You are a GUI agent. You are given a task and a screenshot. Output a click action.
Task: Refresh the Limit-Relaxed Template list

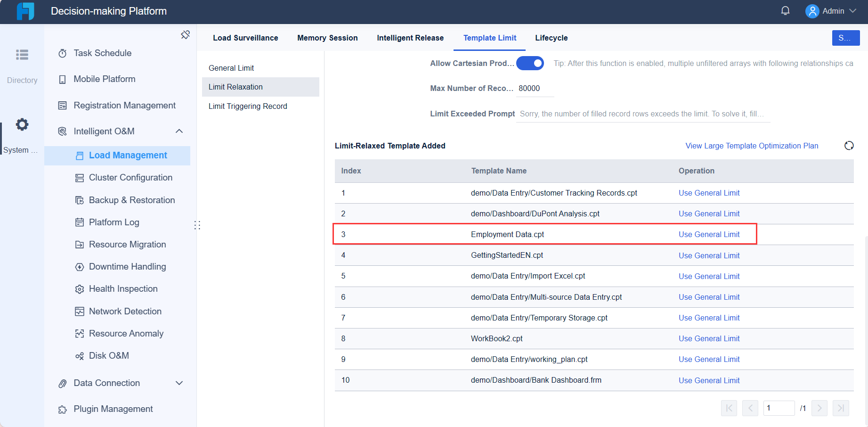pos(849,146)
